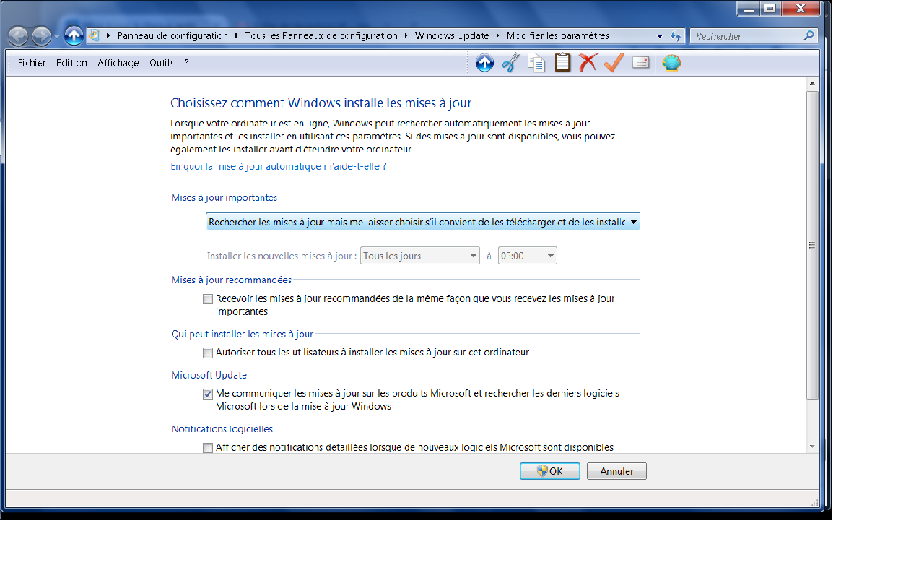Click the search magnifier icon
Image resolution: width=924 pixels, height=578 pixels.
[809, 35]
